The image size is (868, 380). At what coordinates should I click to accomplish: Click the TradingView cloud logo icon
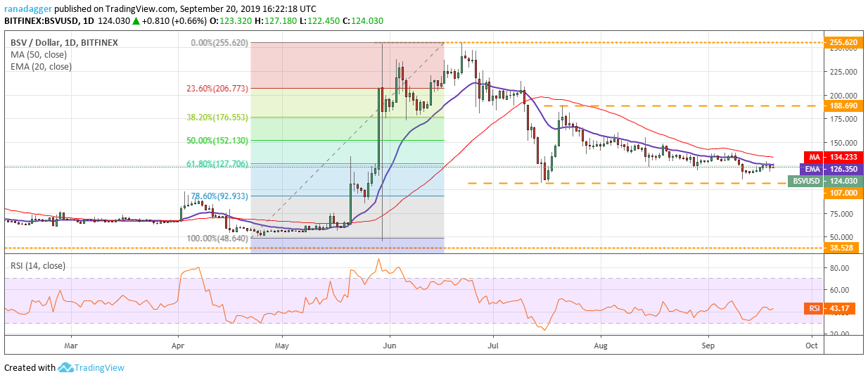point(66,367)
